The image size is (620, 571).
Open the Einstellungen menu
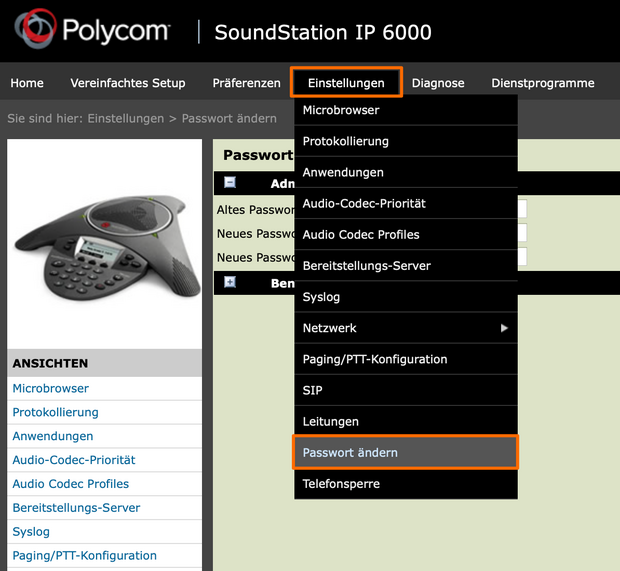(x=346, y=83)
